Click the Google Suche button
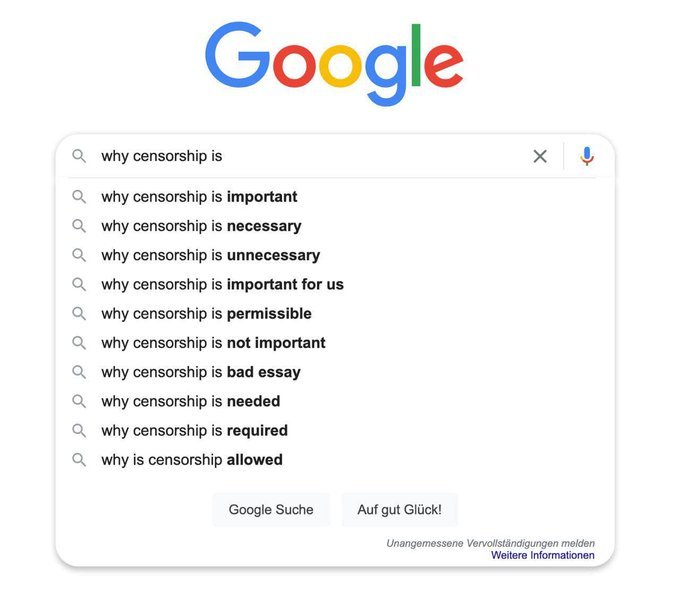This screenshot has width=680, height=600. click(x=271, y=509)
